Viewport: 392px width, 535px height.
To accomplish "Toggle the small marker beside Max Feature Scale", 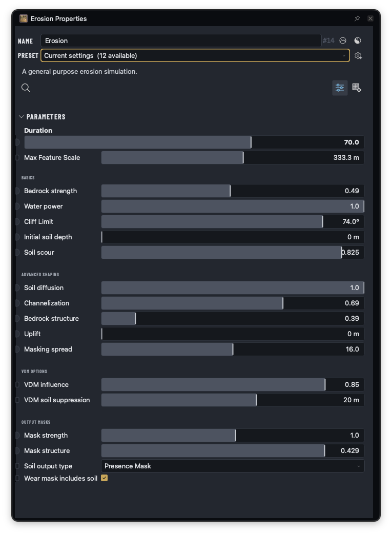I will [17, 158].
